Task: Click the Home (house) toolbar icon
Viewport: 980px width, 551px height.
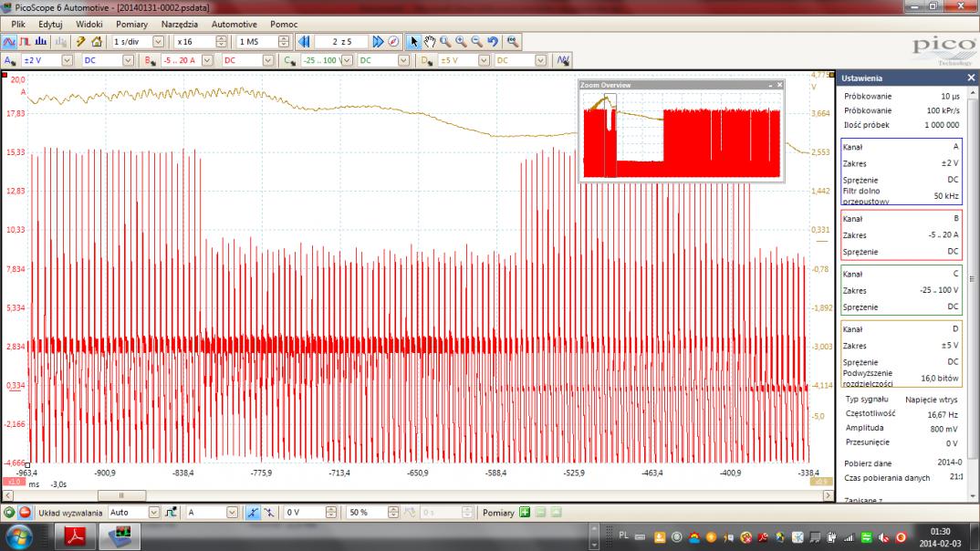Action: pos(97,41)
